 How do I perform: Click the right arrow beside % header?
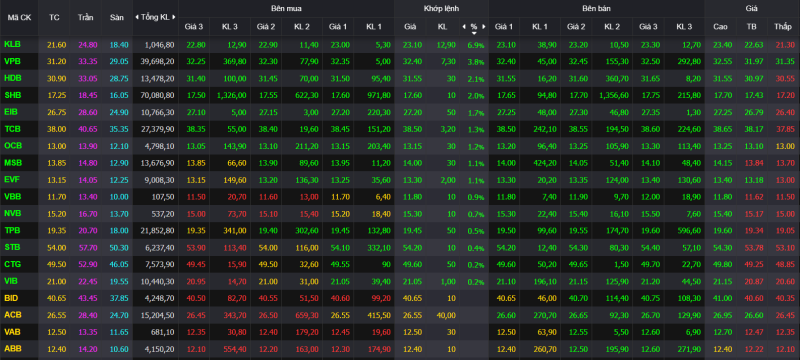(x=484, y=27)
